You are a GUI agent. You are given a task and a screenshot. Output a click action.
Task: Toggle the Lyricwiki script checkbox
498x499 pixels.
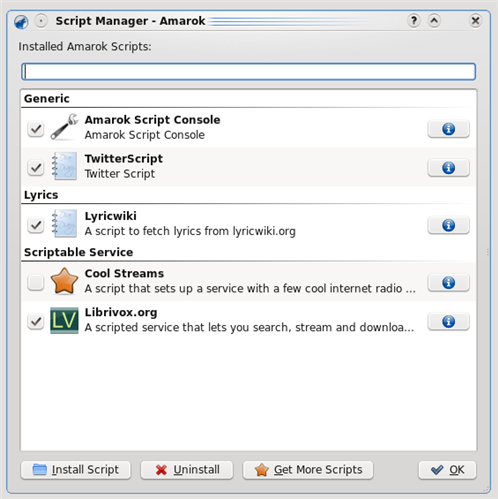36,225
